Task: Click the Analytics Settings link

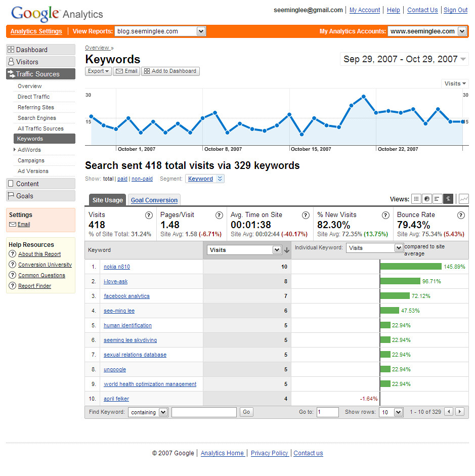Action: point(36,31)
